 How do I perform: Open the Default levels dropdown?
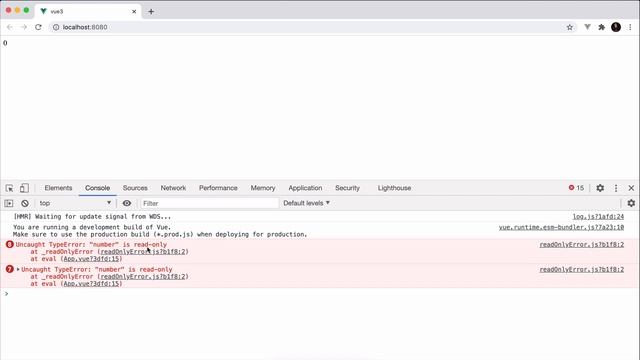tap(306, 203)
